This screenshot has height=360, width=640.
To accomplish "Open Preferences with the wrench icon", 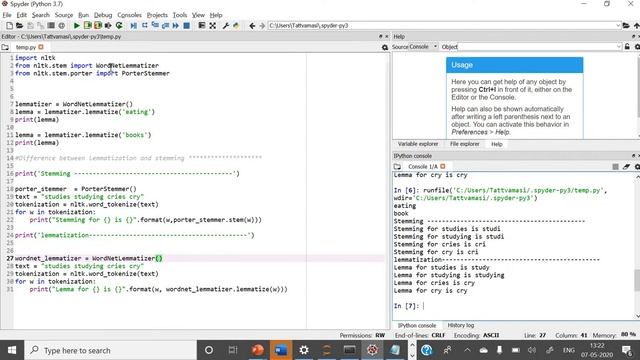I will point(226,26).
